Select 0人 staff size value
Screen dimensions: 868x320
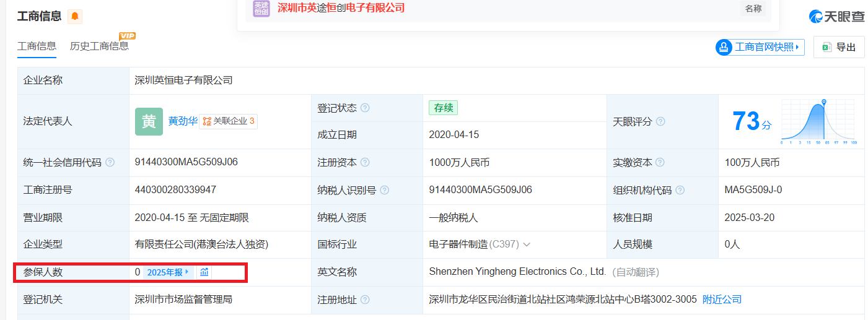[732, 244]
